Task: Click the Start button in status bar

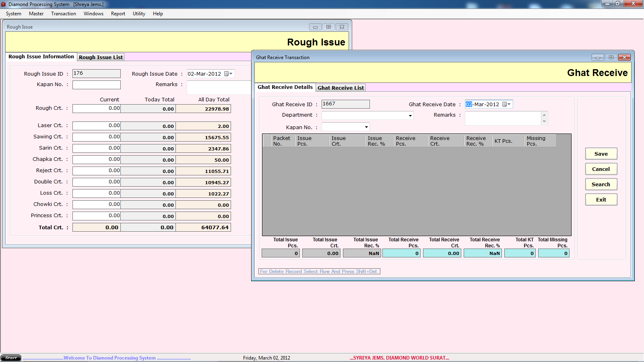Action: coord(11,358)
